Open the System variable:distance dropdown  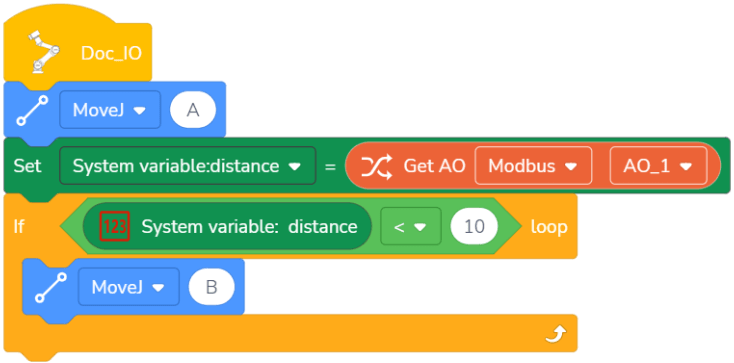tap(188, 166)
